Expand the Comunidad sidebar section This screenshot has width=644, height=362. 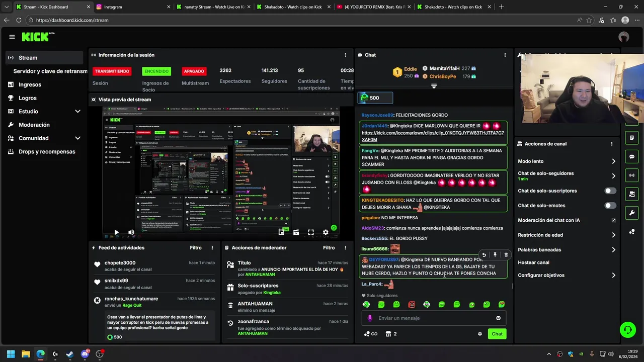point(44,138)
